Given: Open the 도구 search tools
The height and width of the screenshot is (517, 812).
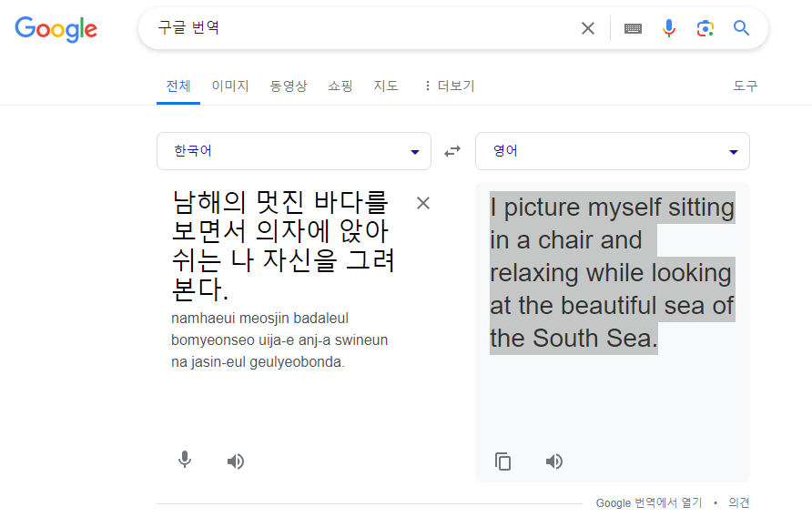Looking at the screenshot, I should click(746, 86).
